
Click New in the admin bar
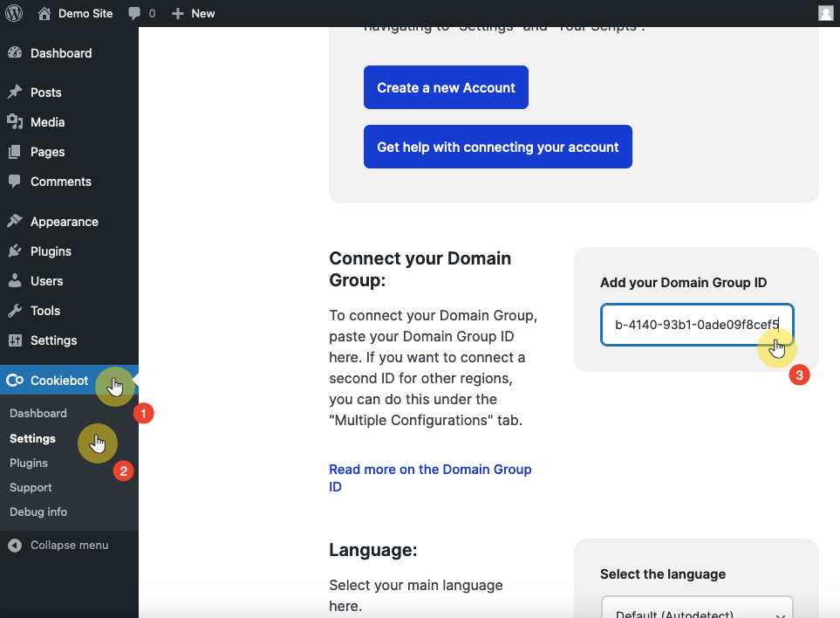[203, 13]
